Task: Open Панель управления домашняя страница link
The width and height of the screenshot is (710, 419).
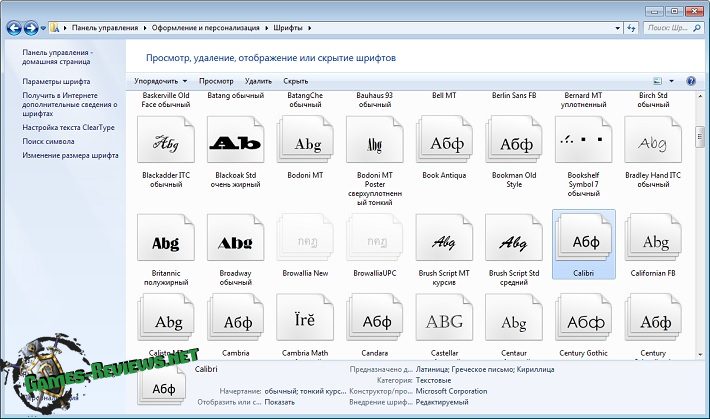Action: pyautogui.click(x=58, y=57)
